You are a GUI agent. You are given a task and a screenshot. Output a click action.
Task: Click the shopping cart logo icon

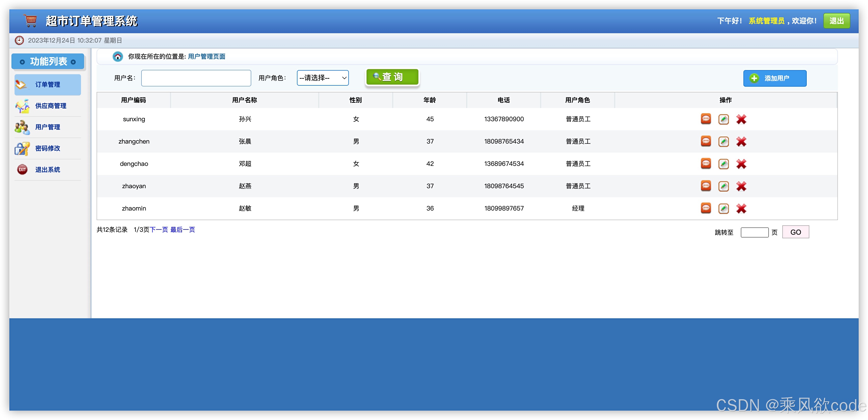click(30, 21)
